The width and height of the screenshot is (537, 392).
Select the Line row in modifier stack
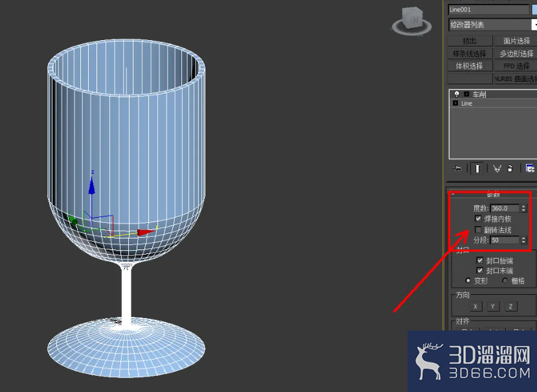tap(493, 103)
